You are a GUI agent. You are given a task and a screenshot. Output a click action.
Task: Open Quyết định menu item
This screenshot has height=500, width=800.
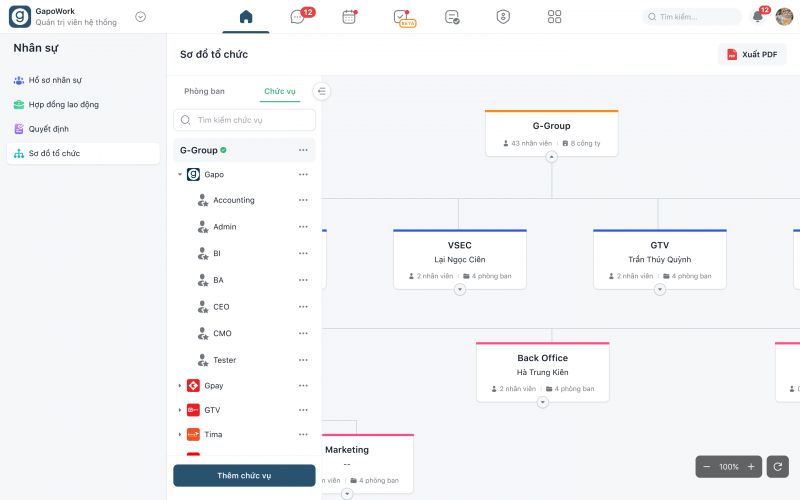click(x=83, y=129)
